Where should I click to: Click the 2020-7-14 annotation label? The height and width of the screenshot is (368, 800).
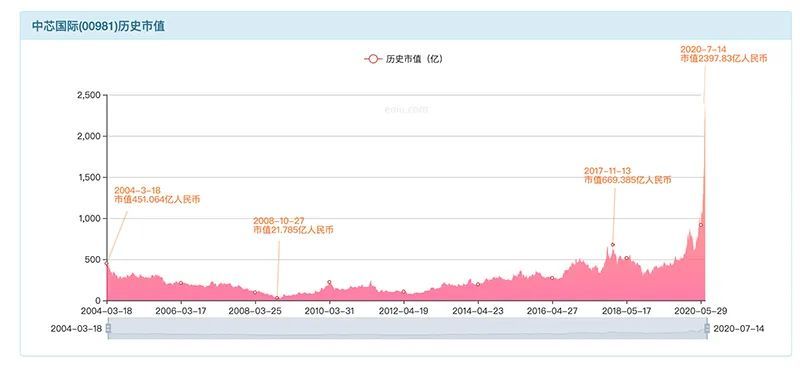coord(703,50)
